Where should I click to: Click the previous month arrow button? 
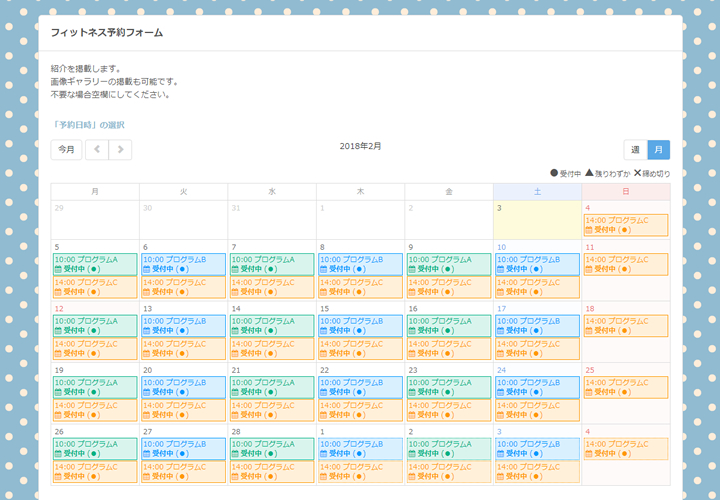[96, 150]
